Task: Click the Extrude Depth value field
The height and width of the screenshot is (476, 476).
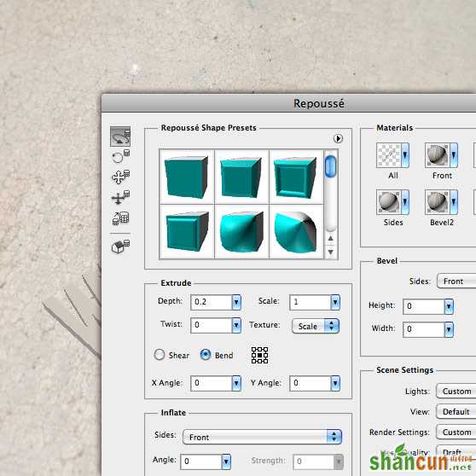Action: pyautogui.click(x=212, y=302)
